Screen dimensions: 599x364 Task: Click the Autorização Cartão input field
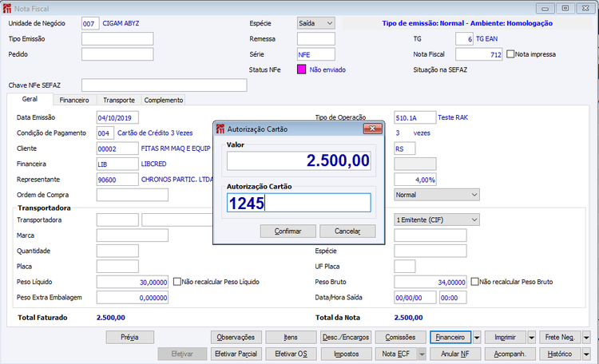[299, 204]
